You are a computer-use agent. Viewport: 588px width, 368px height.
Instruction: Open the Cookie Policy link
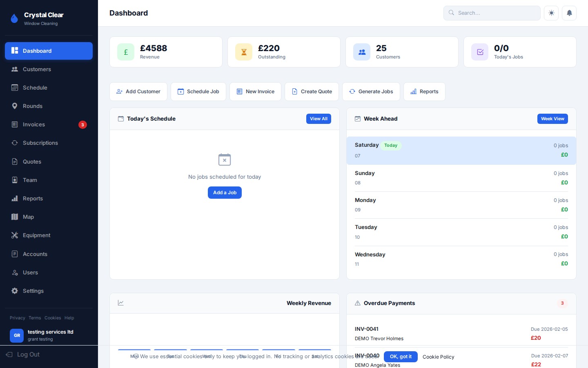point(438,357)
